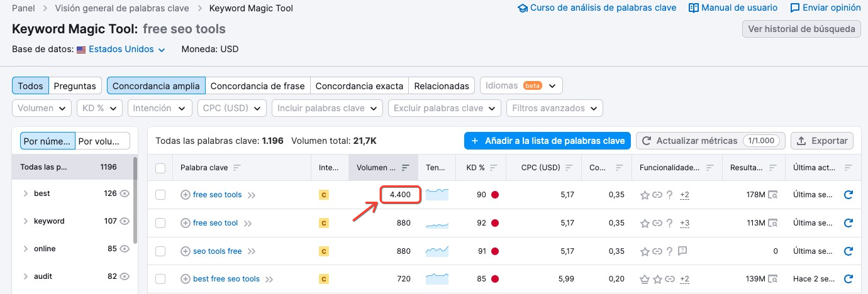Image resolution: width=868 pixels, height=294 pixels.
Task: Toggle eye icon for 'keyword' group
Action: 125,221
